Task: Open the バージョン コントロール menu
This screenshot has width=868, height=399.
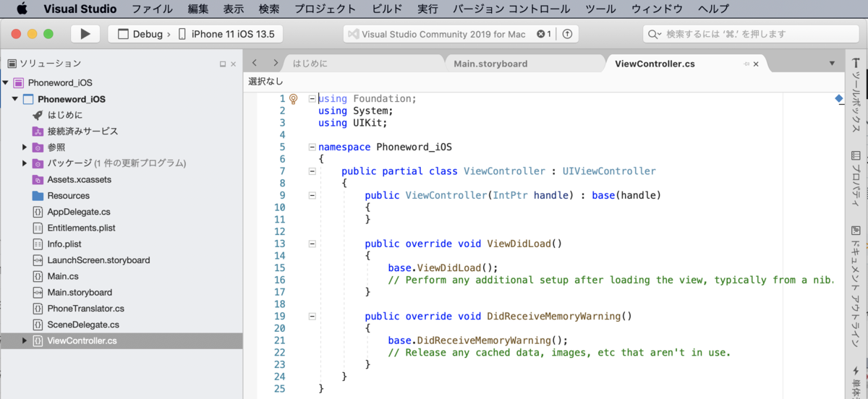Action: tap(511, 9)
